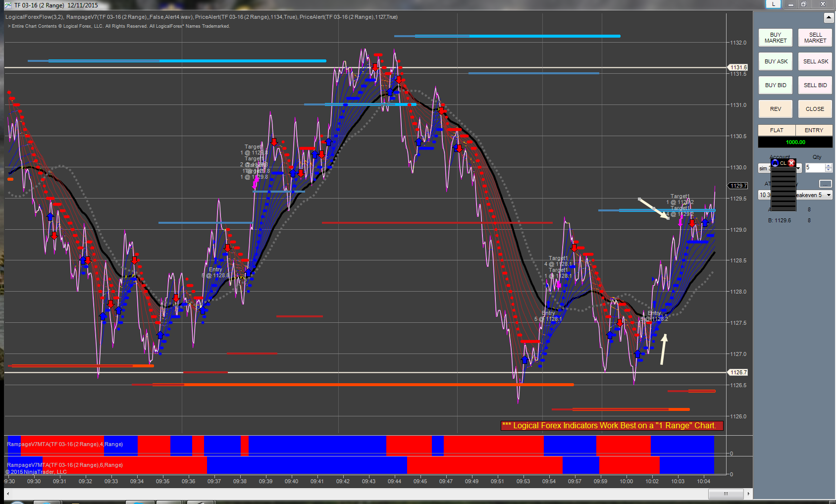
Task: Click the ENTRY price cell
Action: (814, 130)
